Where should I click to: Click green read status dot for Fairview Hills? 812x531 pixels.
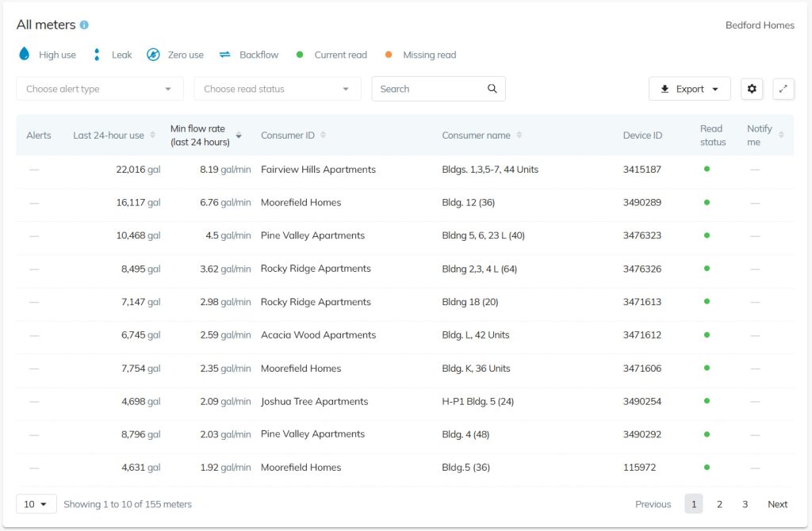(x=707, y=169)
